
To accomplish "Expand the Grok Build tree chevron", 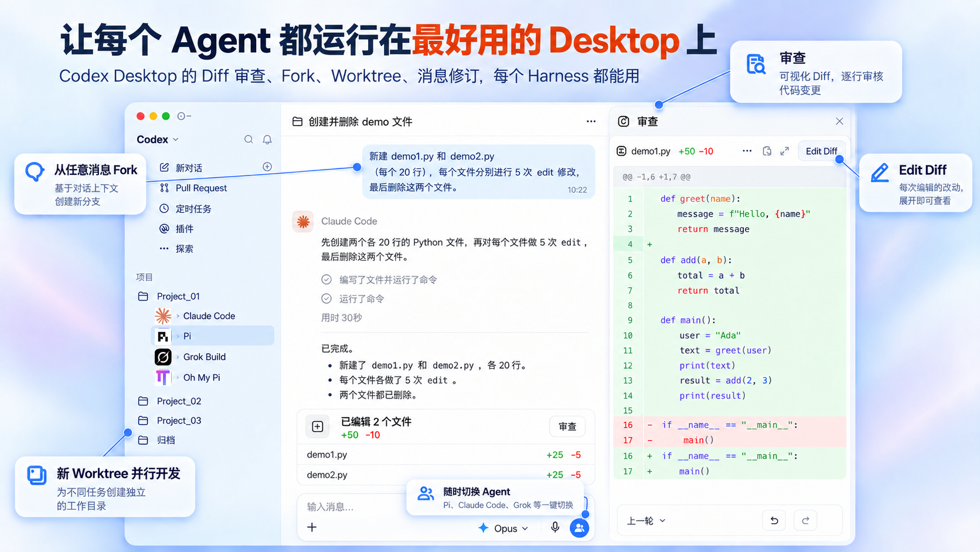I will pyautogui.click(x=178, y=357).
